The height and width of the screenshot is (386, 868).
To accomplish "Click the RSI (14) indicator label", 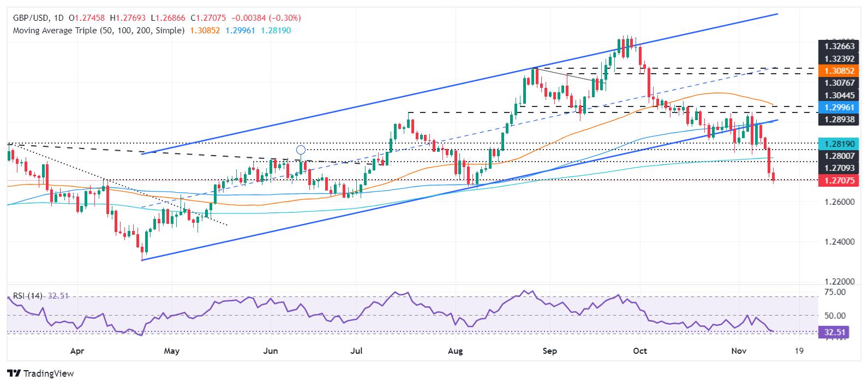I will [x=28, y=296].
